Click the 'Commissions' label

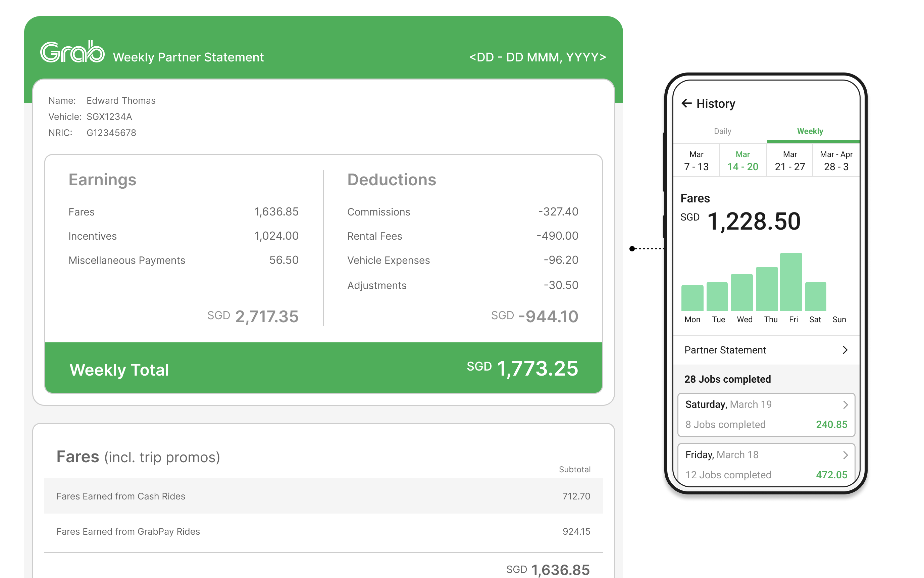[379, 212]
